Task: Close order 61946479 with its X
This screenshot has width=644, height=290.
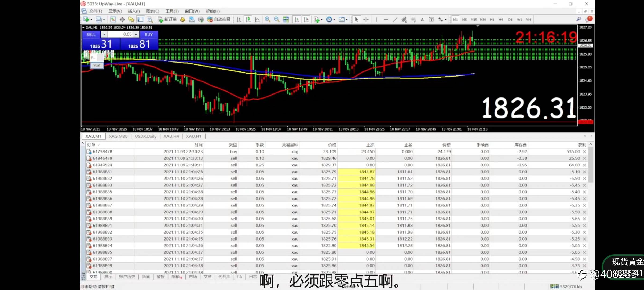Action: pos(584,158)
